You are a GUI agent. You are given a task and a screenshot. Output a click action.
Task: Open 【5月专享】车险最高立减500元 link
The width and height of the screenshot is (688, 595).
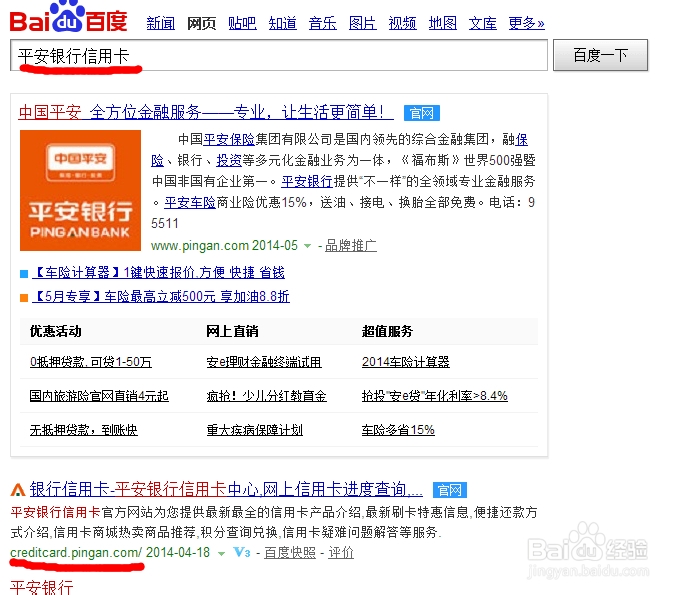[x=161, y=297]
